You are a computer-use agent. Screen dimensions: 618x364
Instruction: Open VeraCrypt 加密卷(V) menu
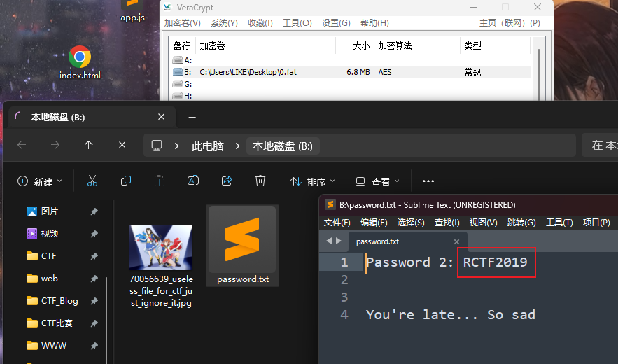(183, 23)
